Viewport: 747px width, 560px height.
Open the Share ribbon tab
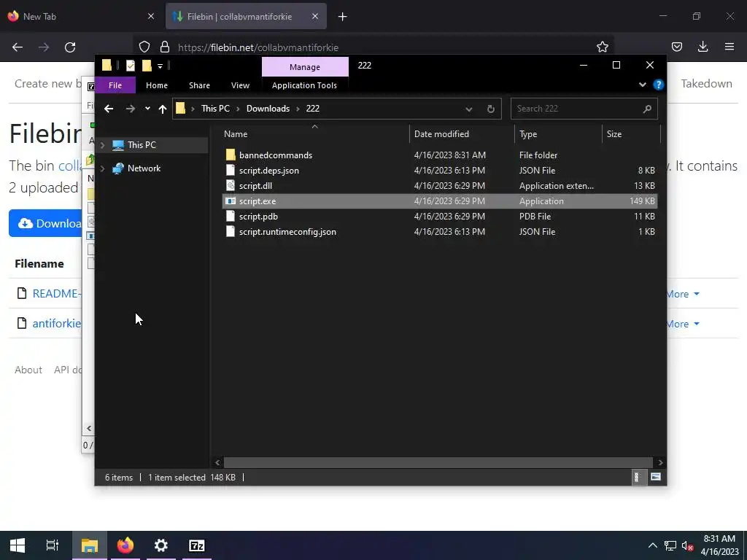pyautogui.click(x=199, y=85)
